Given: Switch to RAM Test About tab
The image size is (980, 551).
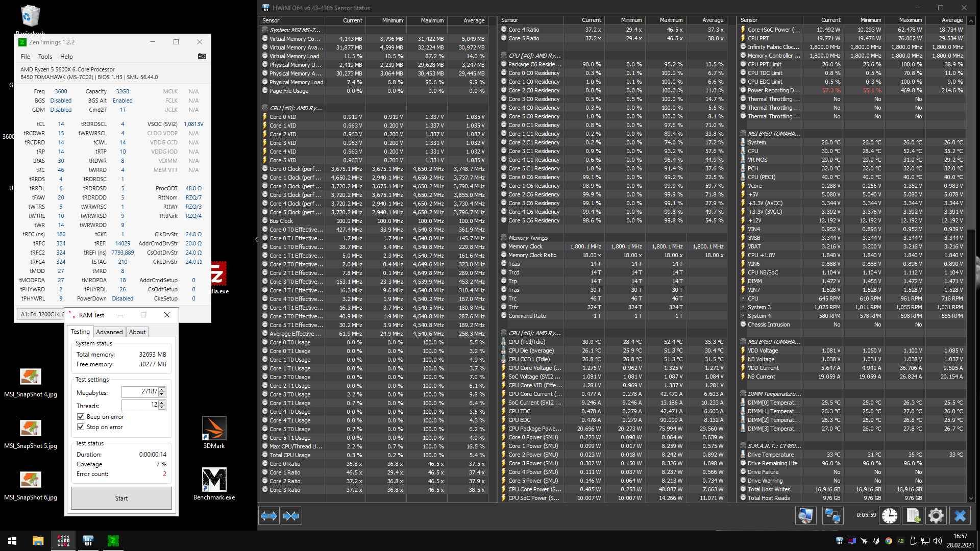Looking at the screenshot, I should coord(137,332).
